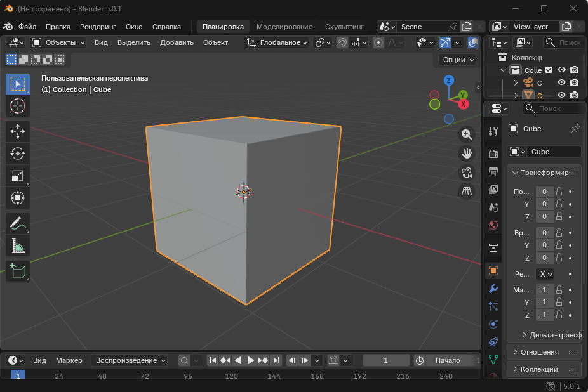Image resolution: width=588 pixels, height=392 pixels.
Task: Click the viewport zoom magnifier icon
Action: 467,134
